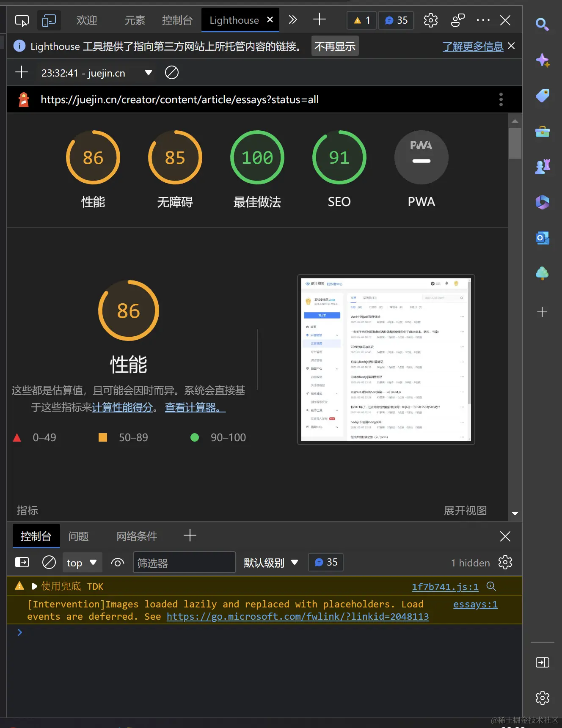
Task: Dismiss the Lighthouse info banner
Action: 511,46
